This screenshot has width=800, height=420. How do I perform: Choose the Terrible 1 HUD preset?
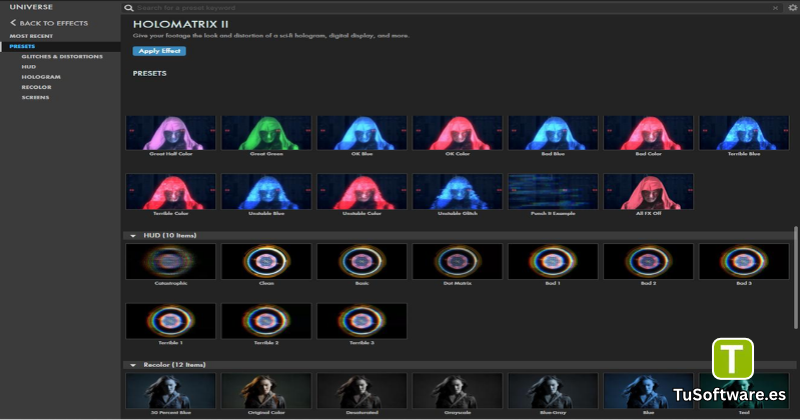[x=170, y=321]
